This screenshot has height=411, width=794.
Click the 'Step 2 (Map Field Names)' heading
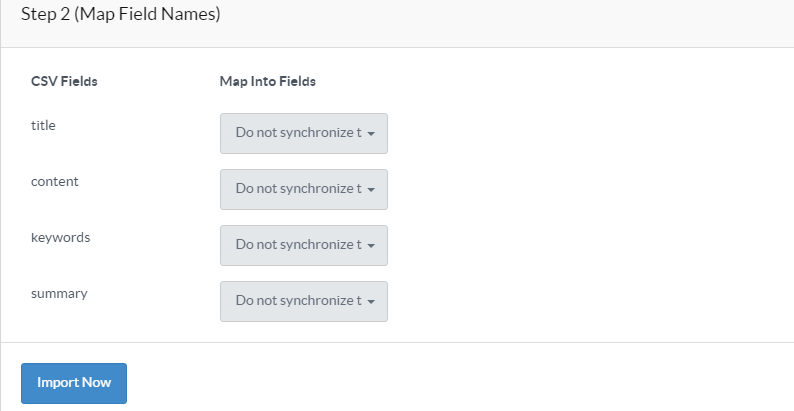pos(120,15)
